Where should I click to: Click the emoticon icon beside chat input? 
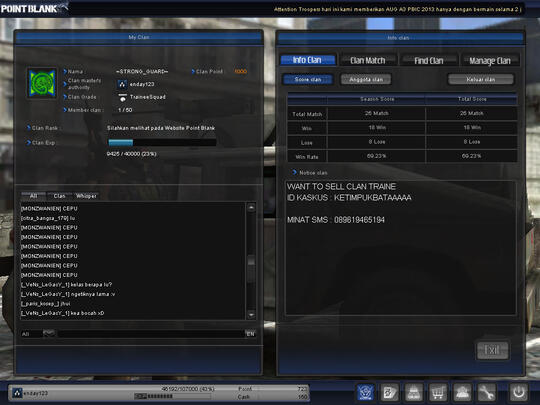[49, 333]
